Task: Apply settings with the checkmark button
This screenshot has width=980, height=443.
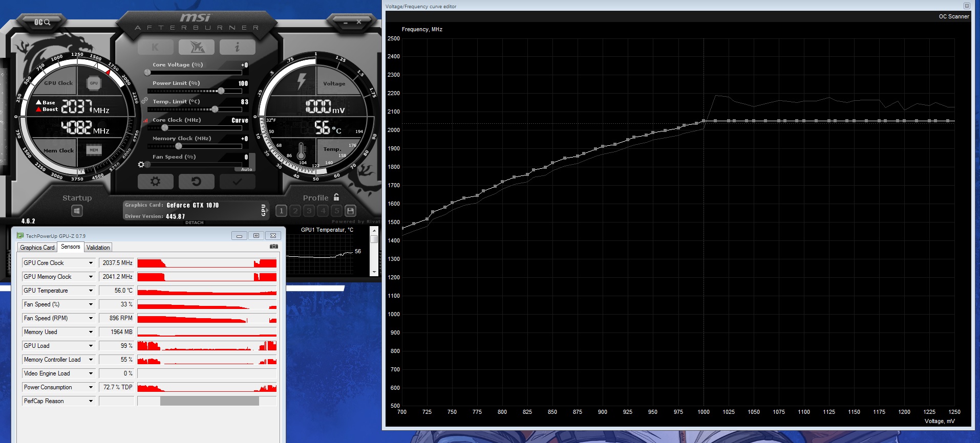Action: [237, 181]
